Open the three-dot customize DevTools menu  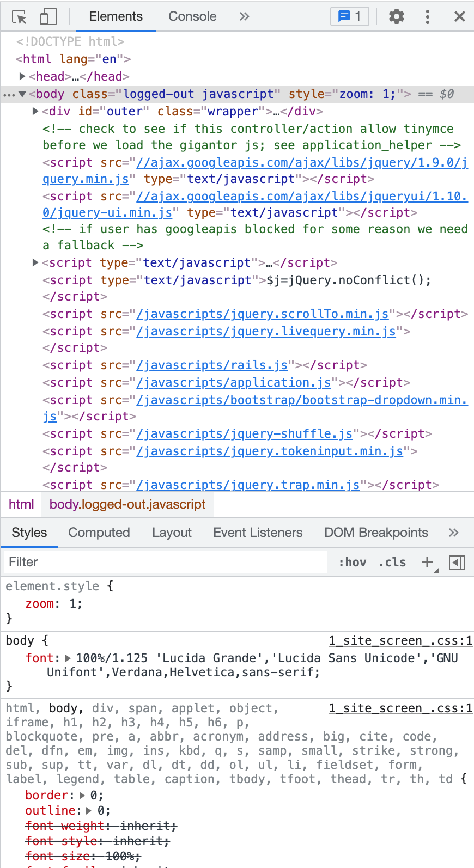click(428, 17)
